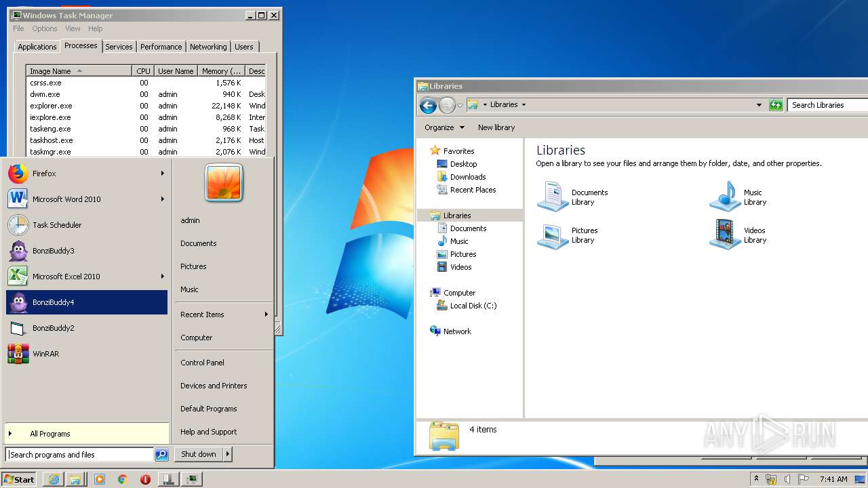The width and height of the screenshot is (868, 488).
Task: Open the Task Manager Options menu
Action: pos(45,28)
